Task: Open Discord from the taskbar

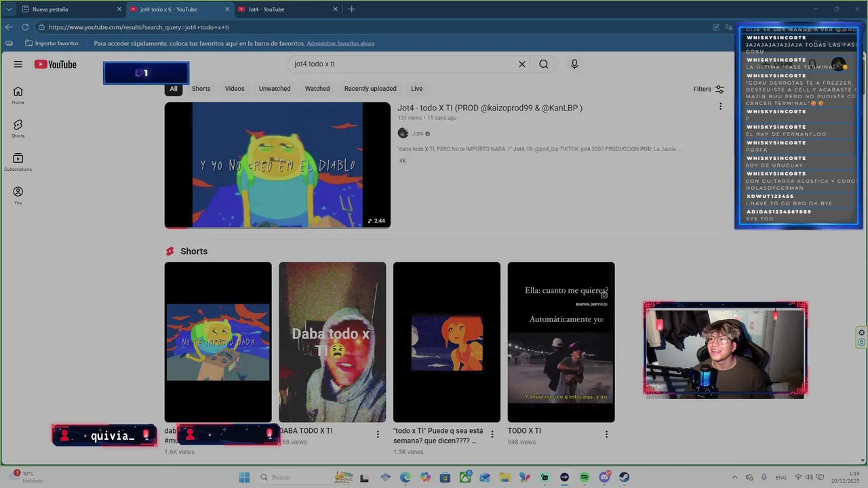Action: click(x=604, y=477)
